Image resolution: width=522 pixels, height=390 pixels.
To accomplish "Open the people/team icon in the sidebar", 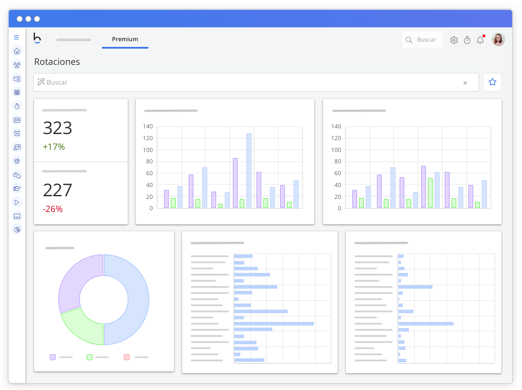I will click(x=17, y=65).
